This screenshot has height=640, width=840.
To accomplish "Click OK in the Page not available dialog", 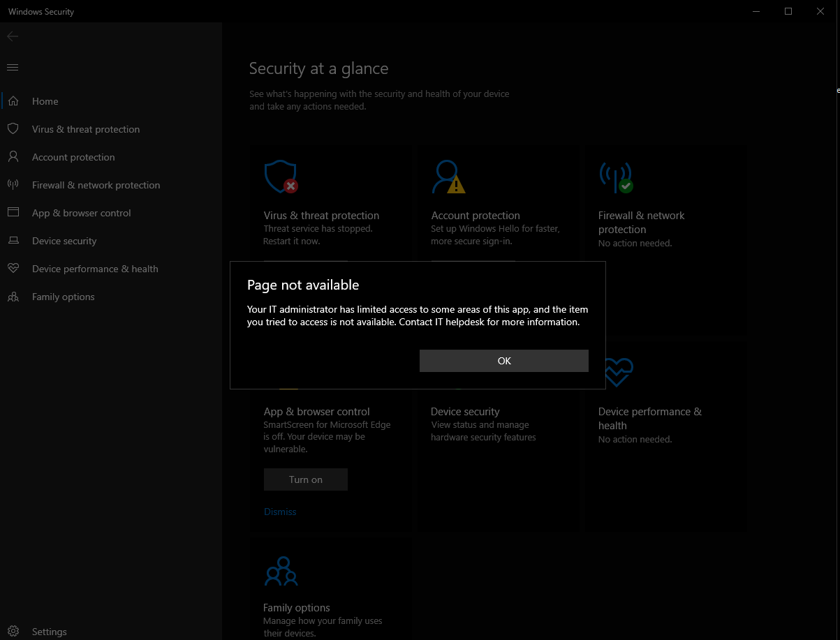I will (504, 361).
